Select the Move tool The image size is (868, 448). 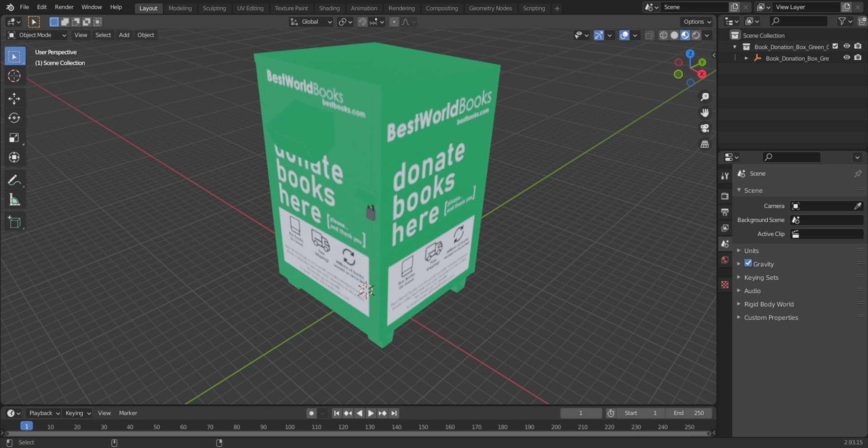tap(14, 99)
